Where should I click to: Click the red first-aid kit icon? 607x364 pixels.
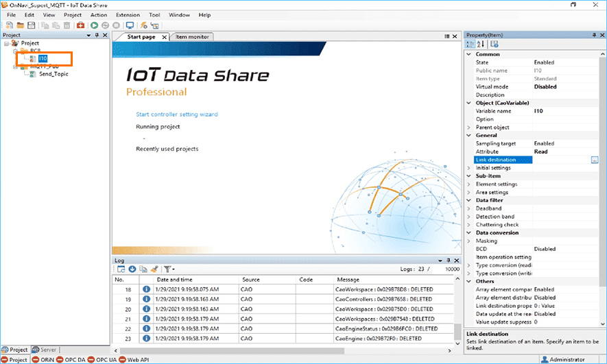point(80,25)
